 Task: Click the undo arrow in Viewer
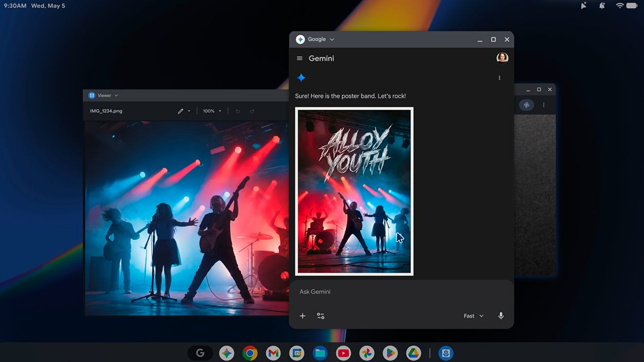238,111
